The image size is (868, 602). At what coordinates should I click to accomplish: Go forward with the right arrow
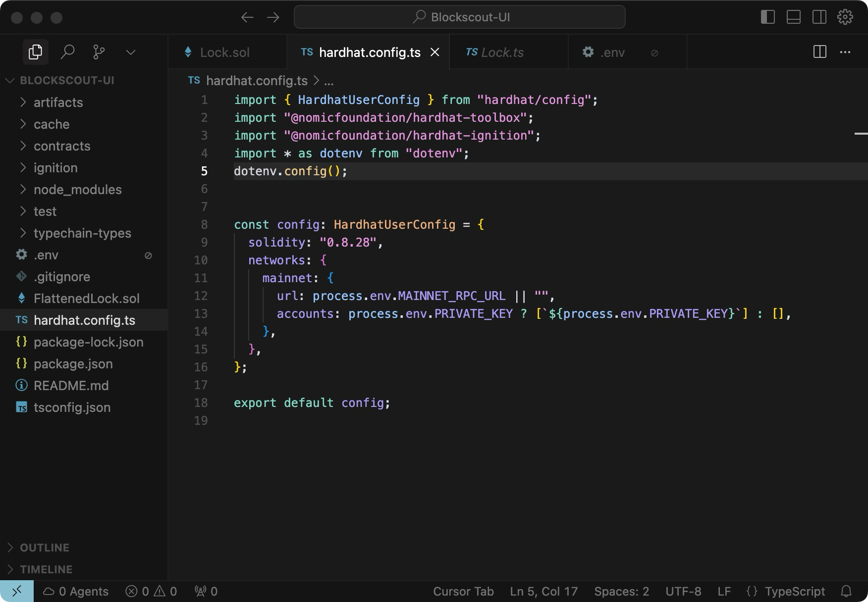coord(273,17)
